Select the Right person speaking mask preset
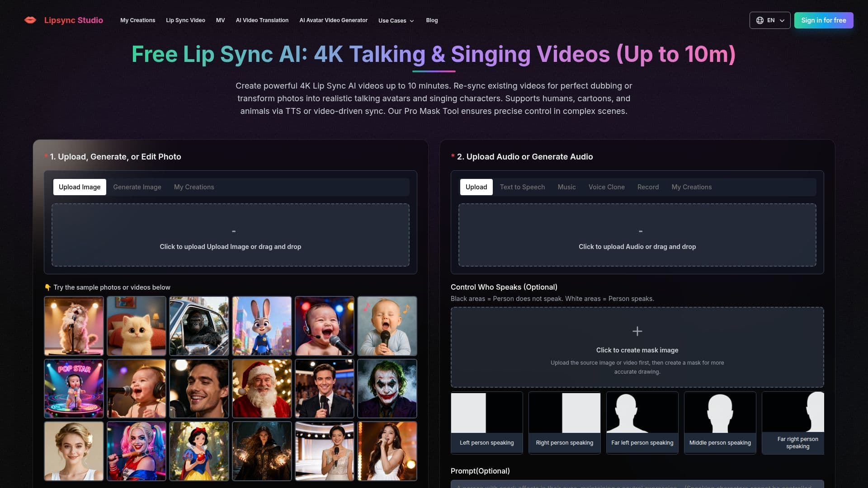The width and height of the screenshot is (868, 488). point(565,422)
